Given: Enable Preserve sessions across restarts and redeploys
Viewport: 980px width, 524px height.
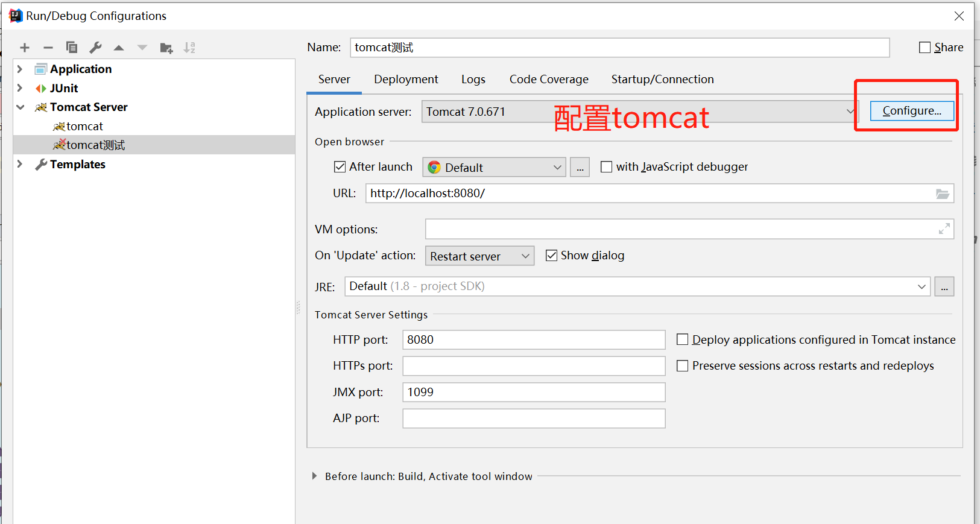Looking at the screenshot, I should point(683,365).
